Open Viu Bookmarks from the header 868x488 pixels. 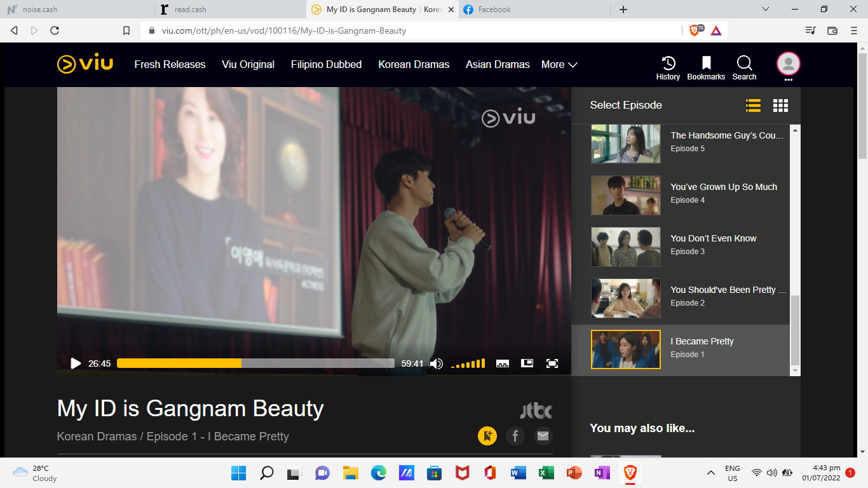(x=706, y=68)
